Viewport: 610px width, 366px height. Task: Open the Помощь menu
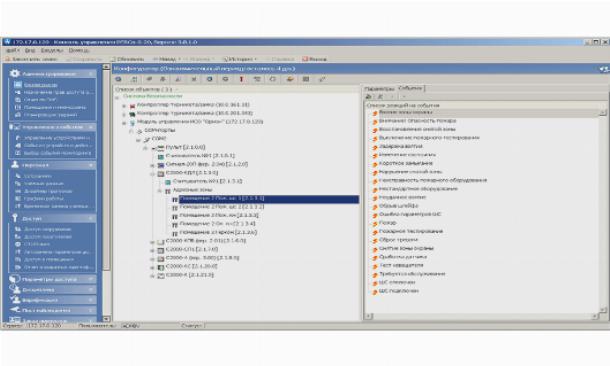pos(79,51)
